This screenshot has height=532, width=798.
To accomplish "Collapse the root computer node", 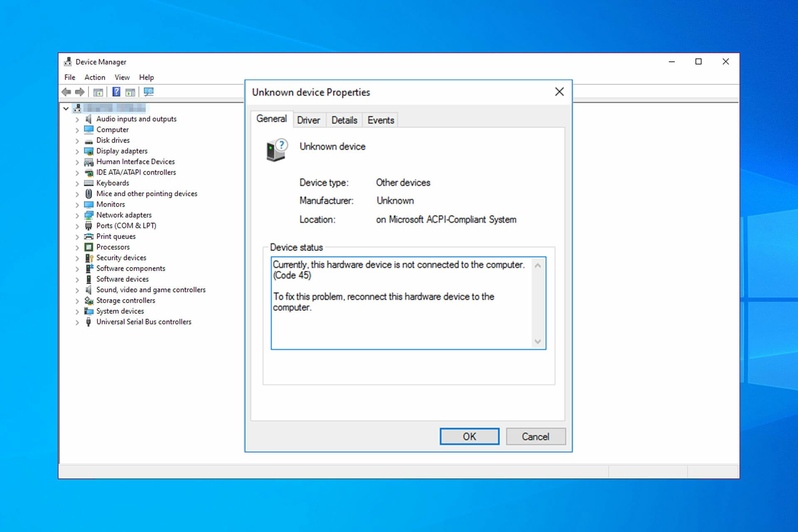I will pyautogui.click(x=66, y=108).
